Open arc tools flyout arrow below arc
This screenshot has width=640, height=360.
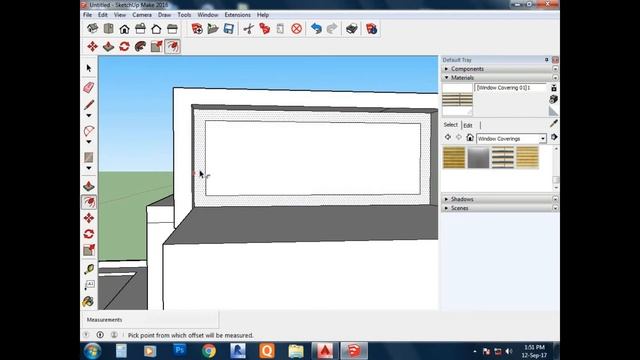tap(89, 142)
